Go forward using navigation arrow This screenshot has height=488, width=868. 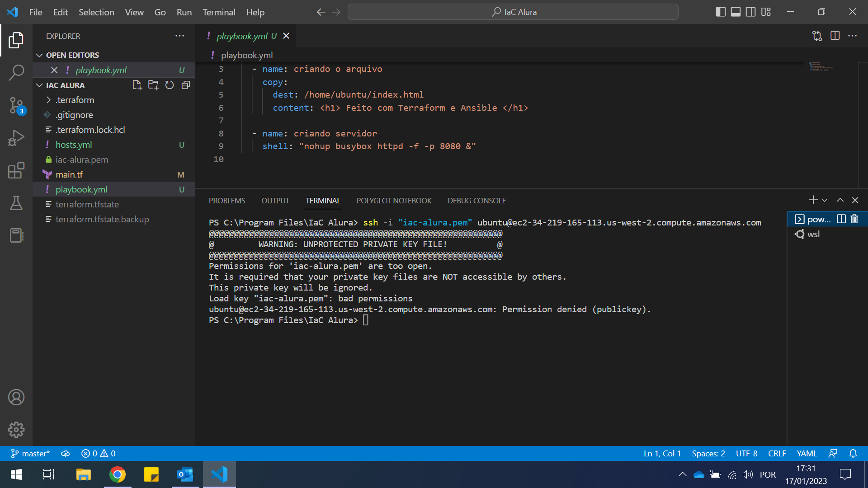tap(336, 12)
